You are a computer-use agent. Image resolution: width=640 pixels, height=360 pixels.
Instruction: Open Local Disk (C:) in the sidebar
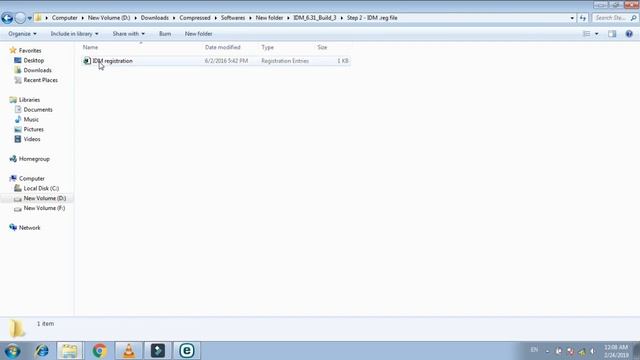(x=41, y=188)
